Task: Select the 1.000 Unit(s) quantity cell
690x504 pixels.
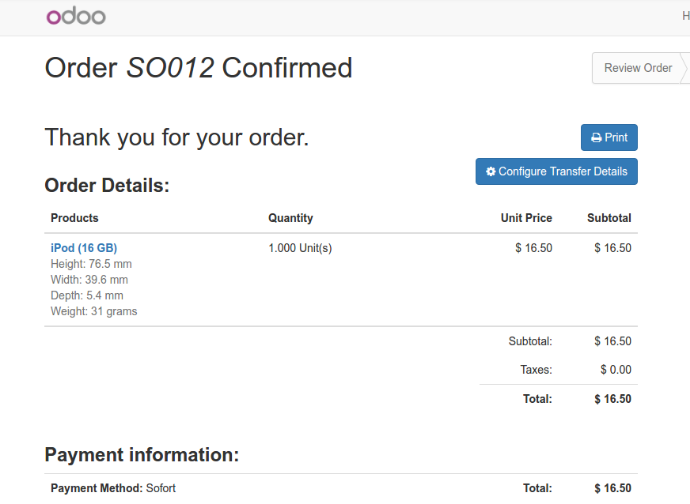Action: click(300, 248)
